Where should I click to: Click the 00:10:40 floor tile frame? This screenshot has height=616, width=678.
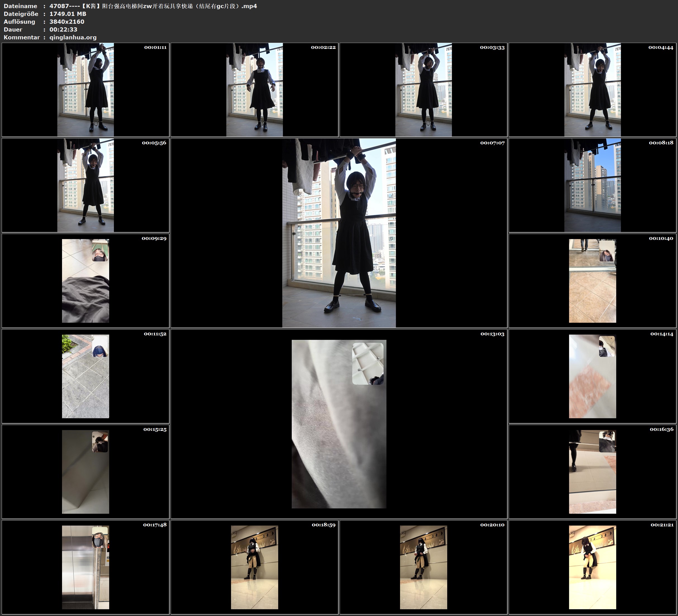[x=592, y=281]
